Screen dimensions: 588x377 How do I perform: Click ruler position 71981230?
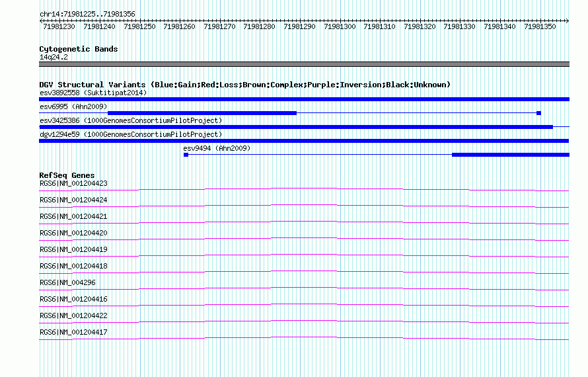pos(59,26)
